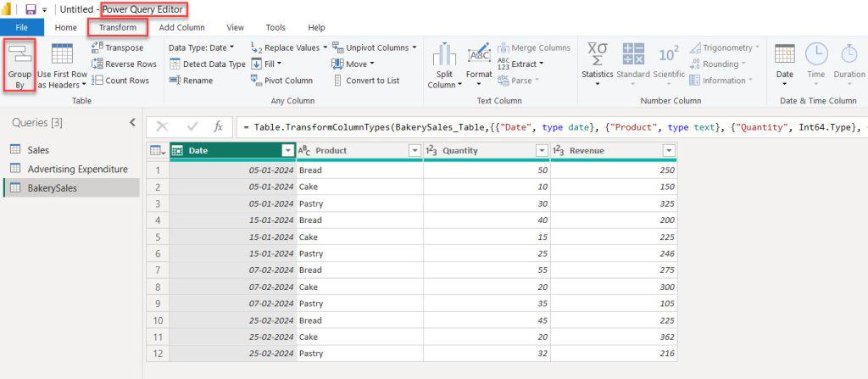Open the Product column filter dropdown
868x379 pixels.
415,151
